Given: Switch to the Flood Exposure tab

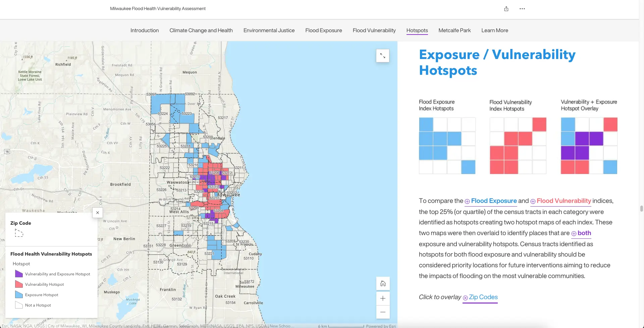Looking at the screenshot, I should [x=323, y=31].
